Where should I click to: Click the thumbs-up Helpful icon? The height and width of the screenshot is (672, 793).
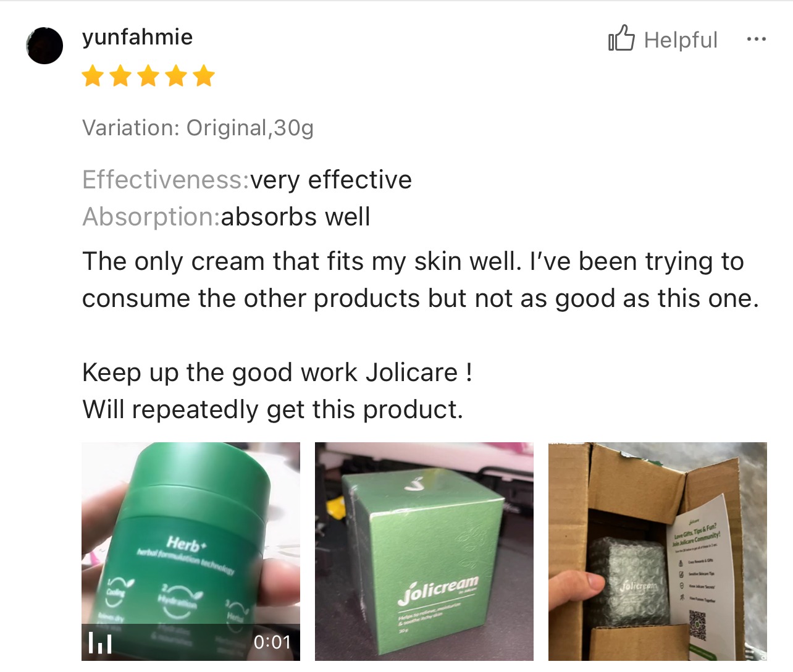621,38
